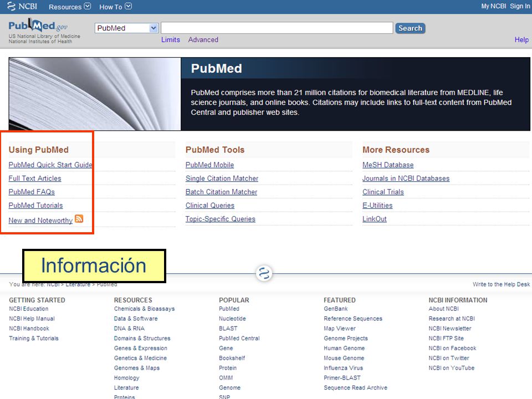Image resolution: width=532 pixels, height=399 pixels.
Task: Open Genes & Expression
Action: (140, 348)
